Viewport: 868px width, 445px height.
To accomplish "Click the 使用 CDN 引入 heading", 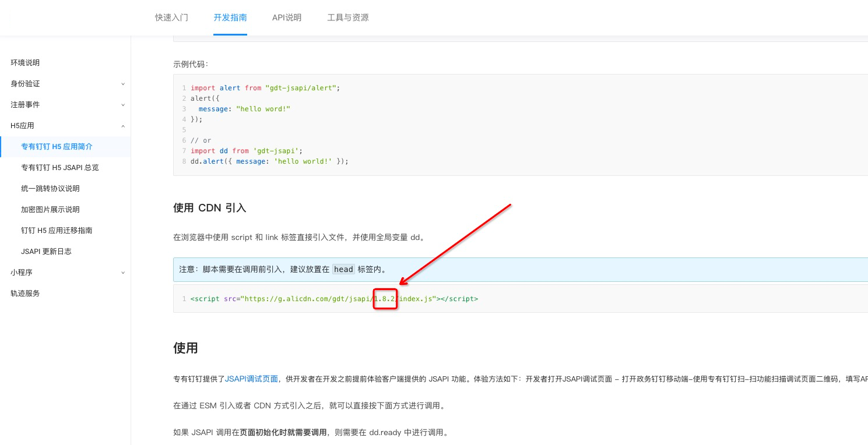I will pyautogui.click(x=210, y=208).
